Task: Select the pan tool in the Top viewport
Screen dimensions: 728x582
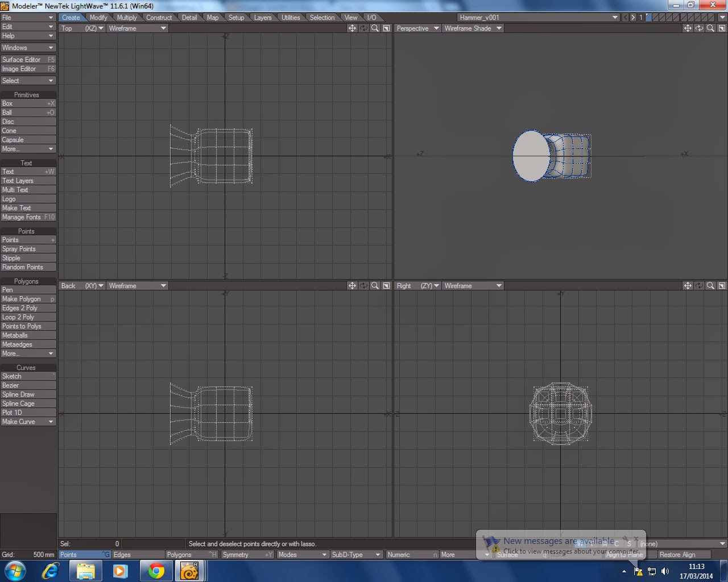Action: coord(353,28)
